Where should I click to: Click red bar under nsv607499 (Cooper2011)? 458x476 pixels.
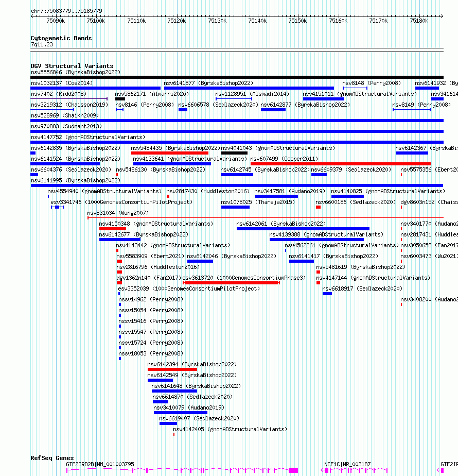pos(341,164)
